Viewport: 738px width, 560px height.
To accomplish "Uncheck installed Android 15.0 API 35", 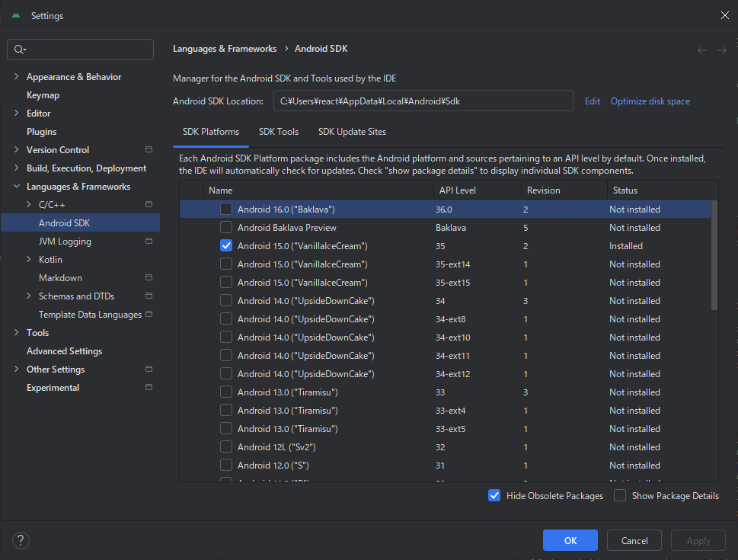I will pyautogui.click(x=226, y=246).
